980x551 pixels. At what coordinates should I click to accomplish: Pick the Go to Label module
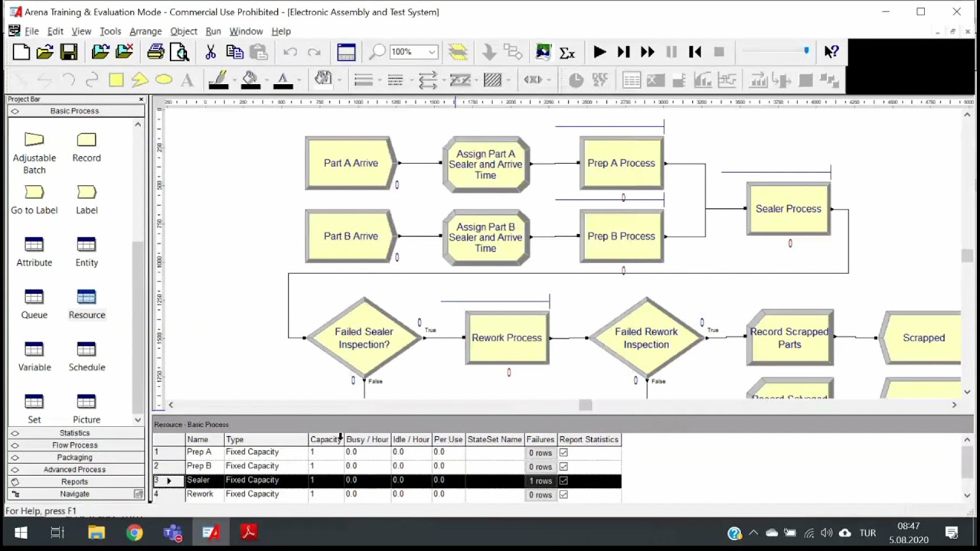(34, 199)
